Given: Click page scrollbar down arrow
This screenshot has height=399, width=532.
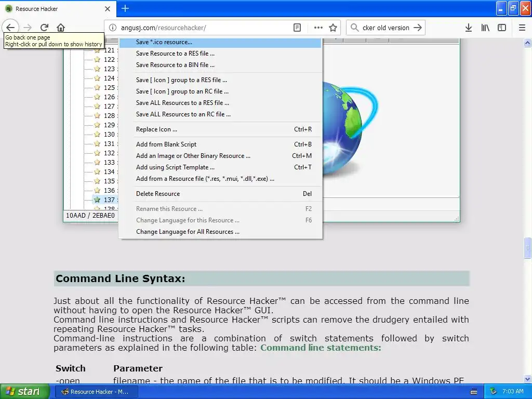Looking at the screenshot, I should pos(527,379).
